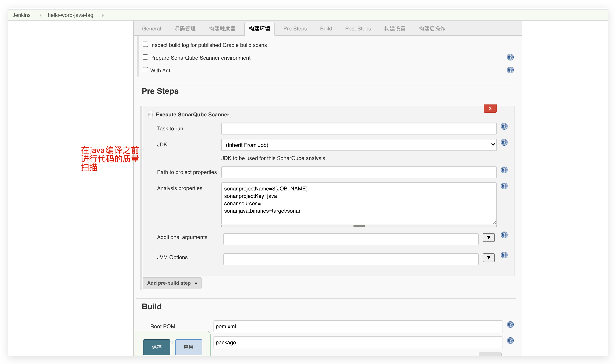Open hello-word-java-tag breadcrumb link

(70, 15)
